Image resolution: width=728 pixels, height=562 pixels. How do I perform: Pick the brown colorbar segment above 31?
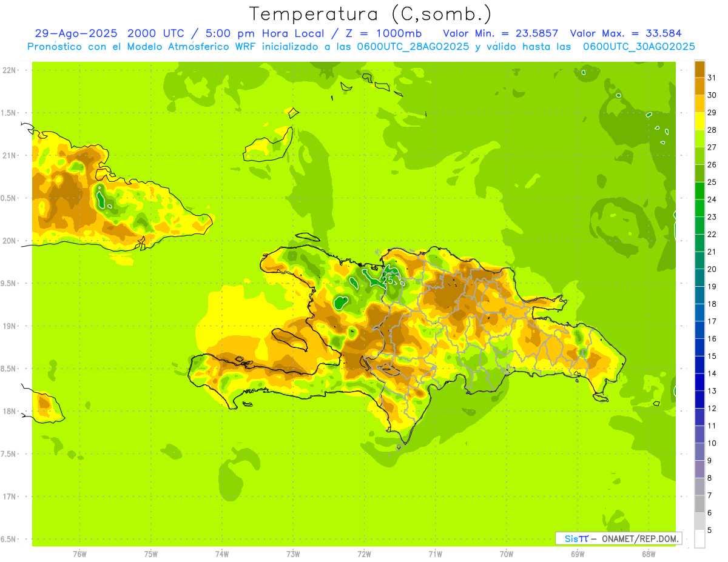[699, 69]
